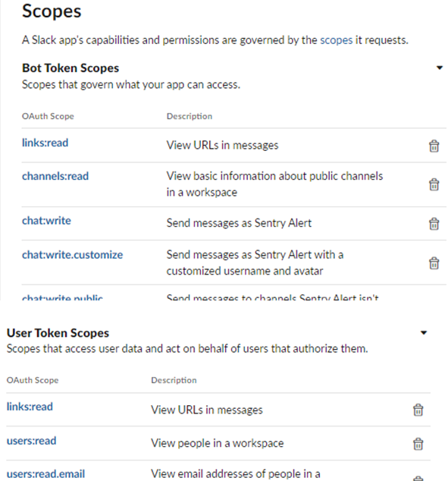Open the users:read scope link

tap(31, 441)
